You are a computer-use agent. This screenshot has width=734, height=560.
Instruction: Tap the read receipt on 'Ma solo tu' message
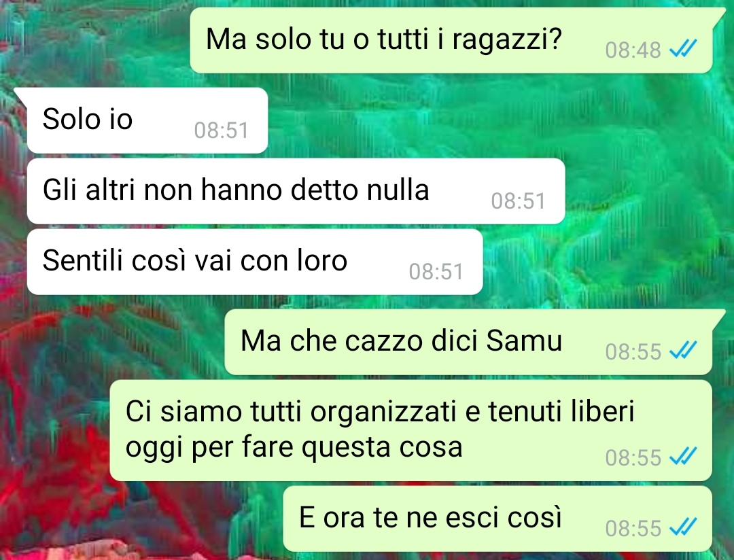pyautogui.click(x=683, y=49)
